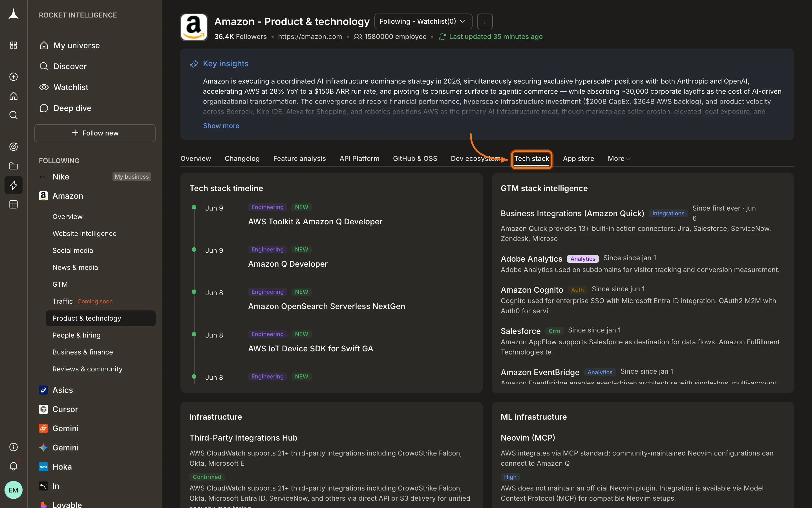Click the search icon in left rail
812x508 pixels.
click(x=14, y=115)
